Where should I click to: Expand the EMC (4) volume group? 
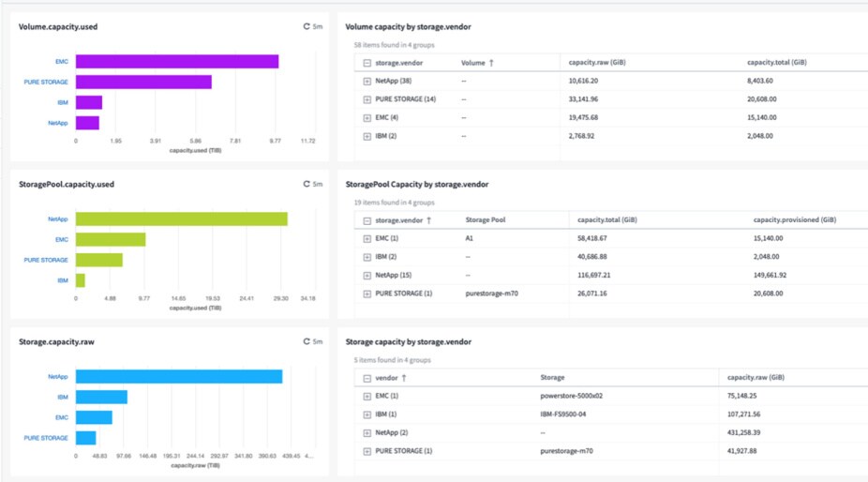coord(367,118)
